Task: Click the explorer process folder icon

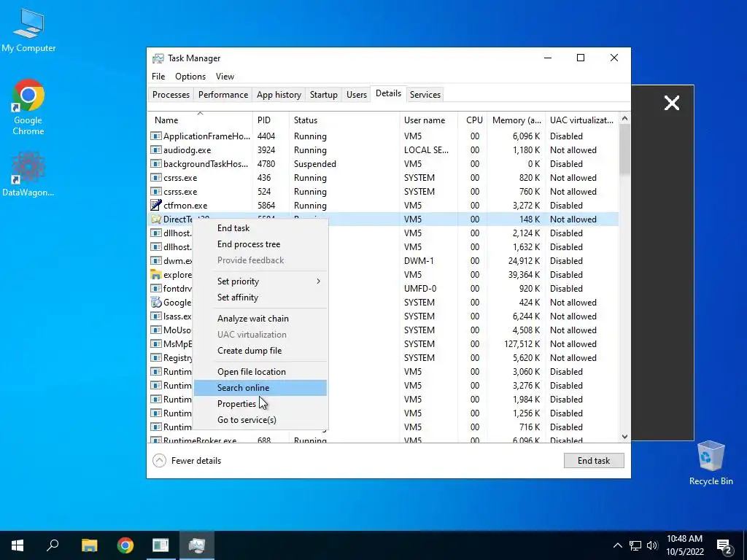Action: [x=156, y=275]
